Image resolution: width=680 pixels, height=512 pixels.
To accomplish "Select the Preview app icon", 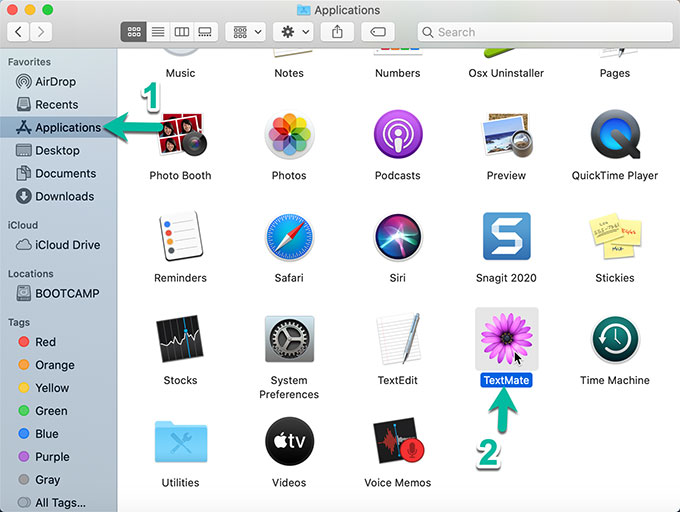I will coord(507,134).
